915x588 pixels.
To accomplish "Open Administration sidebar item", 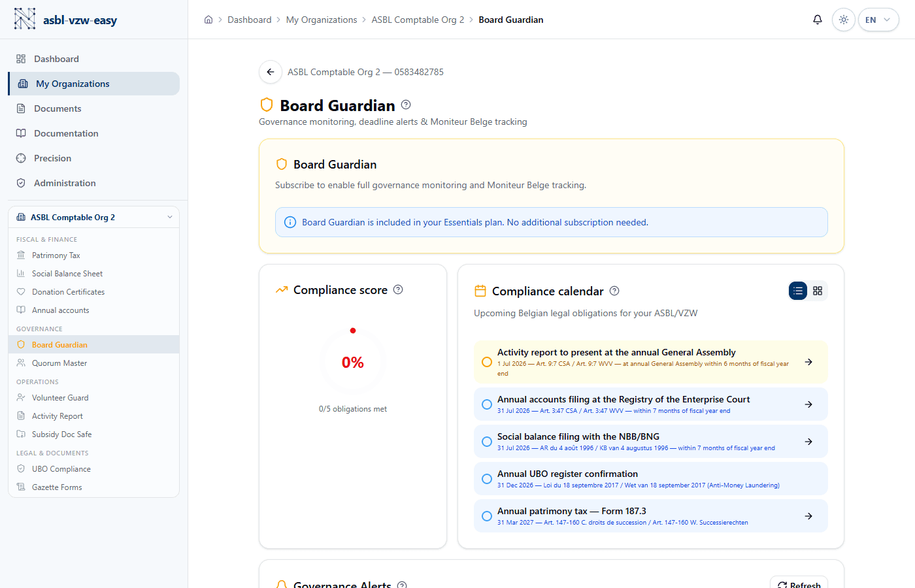I will [x=93, y=183].
